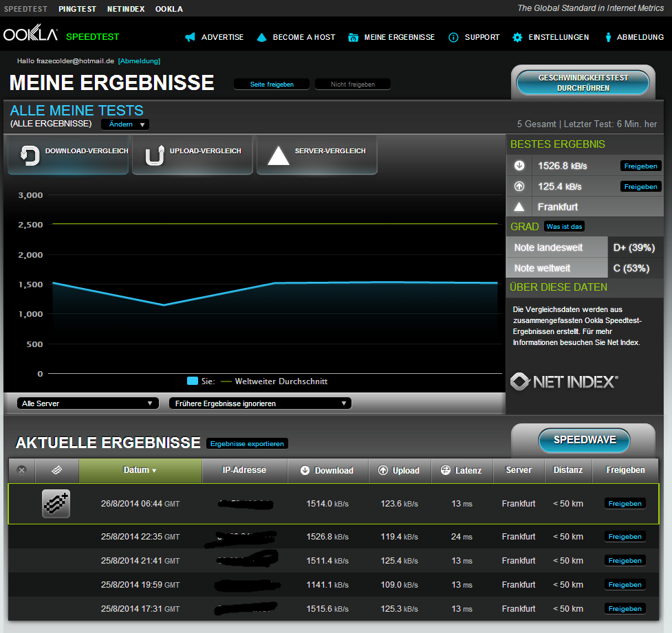Click the Einstellungen gear icon
Screen dimensions: 672x633
(517, 37)
